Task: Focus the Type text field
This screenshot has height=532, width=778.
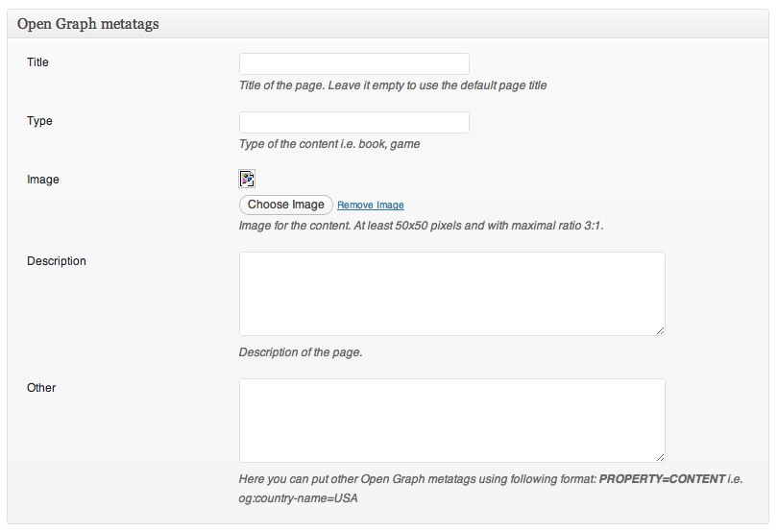Action: (x=353, y=123)
